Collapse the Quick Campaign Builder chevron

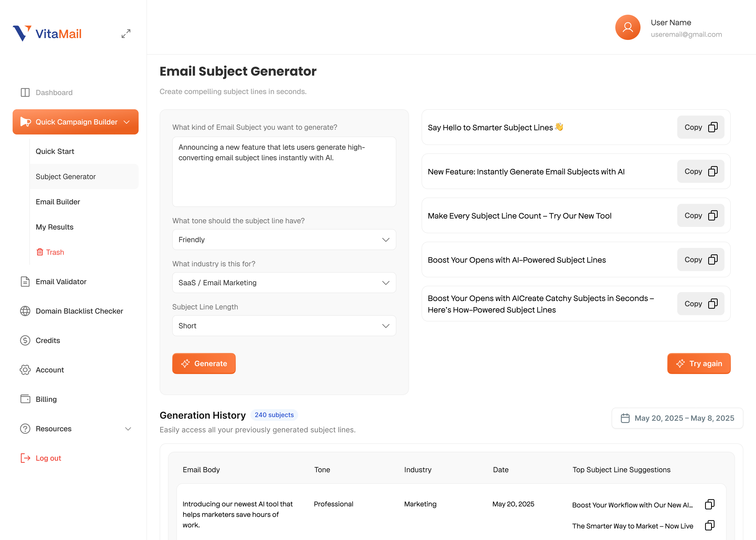[x=127, y=122]
